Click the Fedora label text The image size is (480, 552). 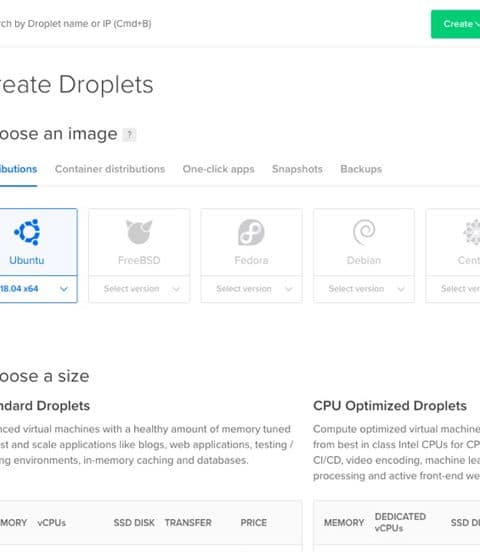pos(251,261)
